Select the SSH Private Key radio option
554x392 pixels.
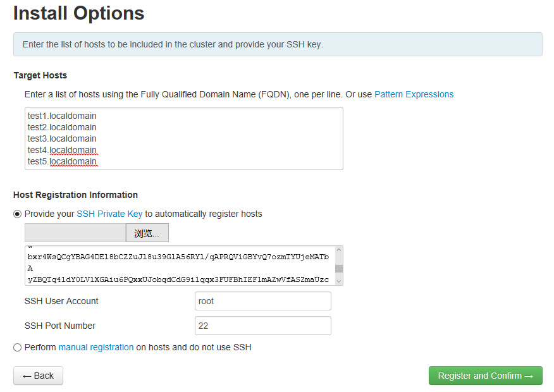pyautogui.click(x=18, y=214)
